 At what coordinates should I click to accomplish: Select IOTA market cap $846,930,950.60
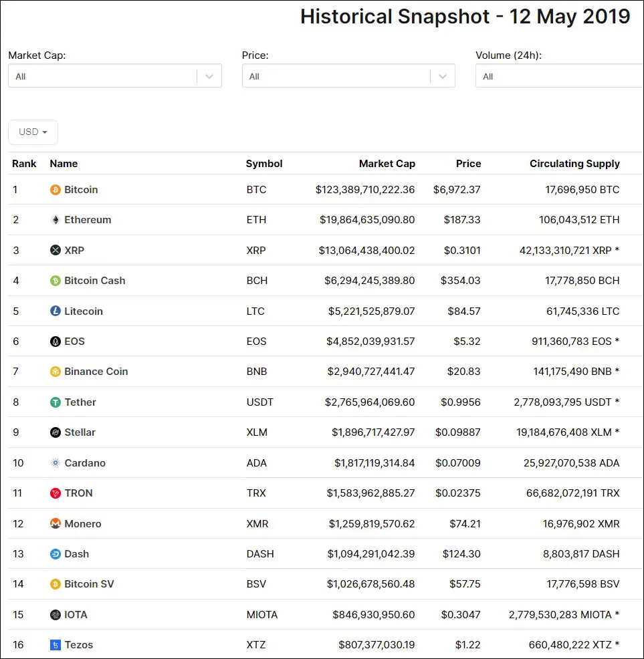point(374,615)
